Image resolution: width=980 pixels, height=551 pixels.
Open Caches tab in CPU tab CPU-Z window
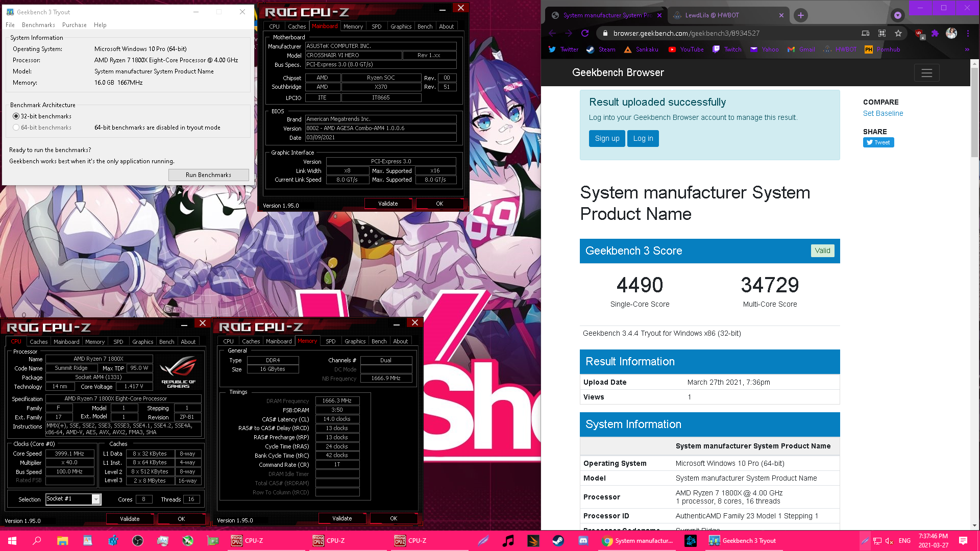click(38, 342)
